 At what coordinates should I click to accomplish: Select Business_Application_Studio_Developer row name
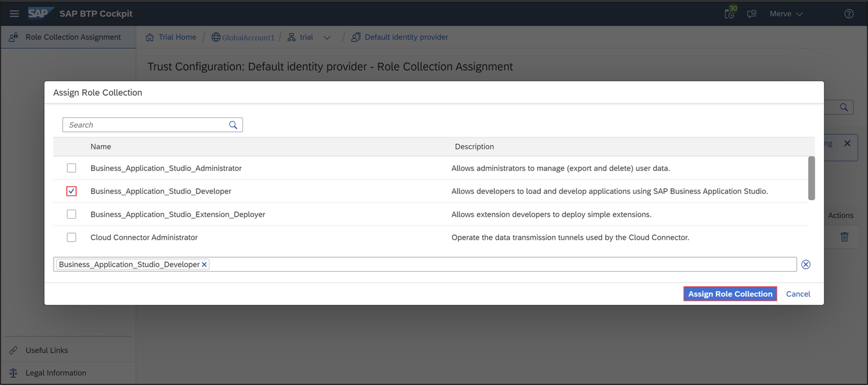(161, 191)
